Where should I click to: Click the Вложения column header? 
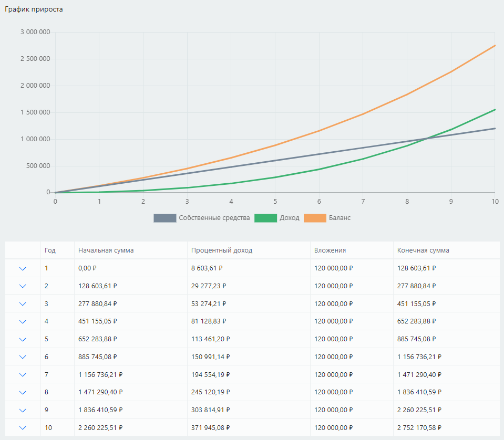click(330, 250)
